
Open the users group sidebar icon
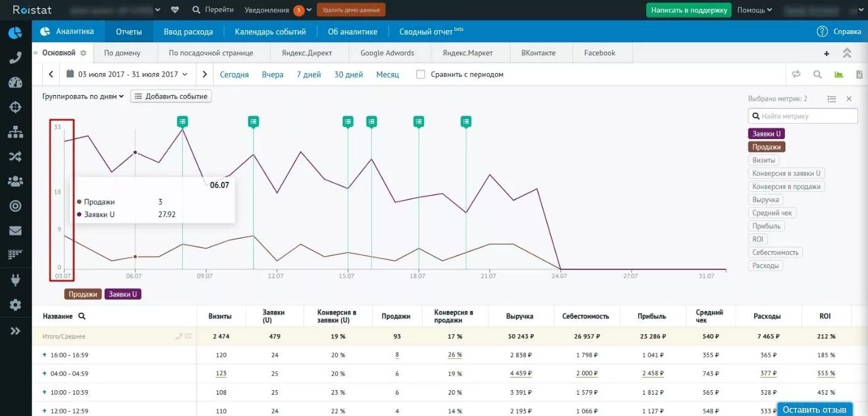[x=15, y=181]
